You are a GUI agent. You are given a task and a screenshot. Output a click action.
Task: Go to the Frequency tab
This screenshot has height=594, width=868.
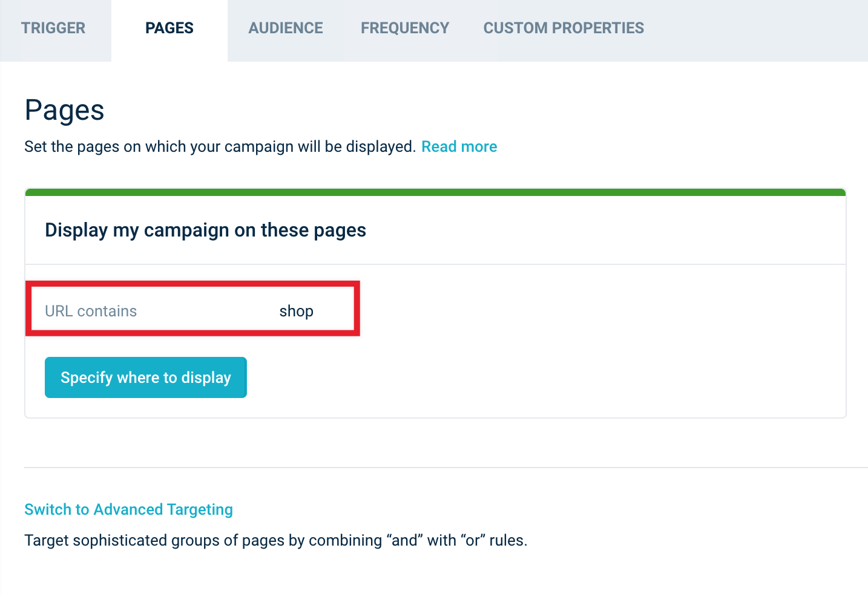405,28
